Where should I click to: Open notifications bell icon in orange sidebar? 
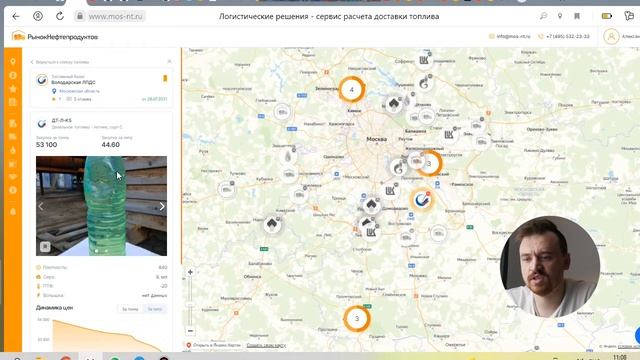tap(13, 211)
